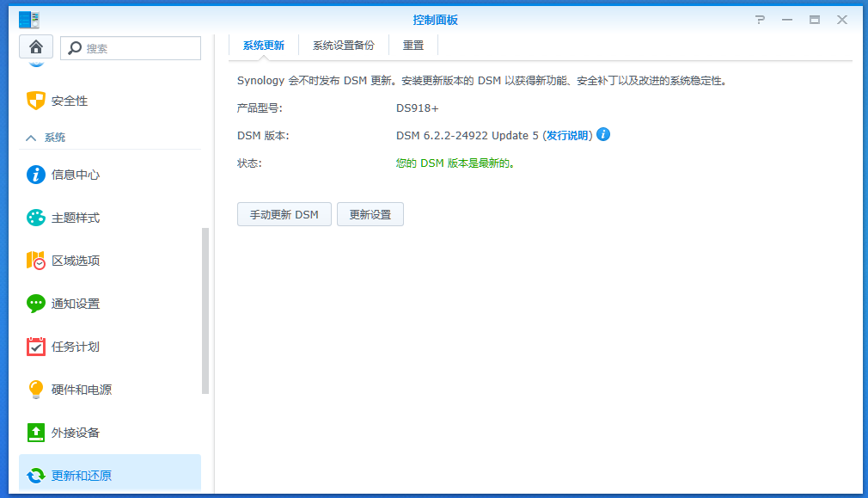Click DSM 6.2.2-24922 Update 5 version text
This screenshot has width=868, height=498.
(x=468, y=136)
